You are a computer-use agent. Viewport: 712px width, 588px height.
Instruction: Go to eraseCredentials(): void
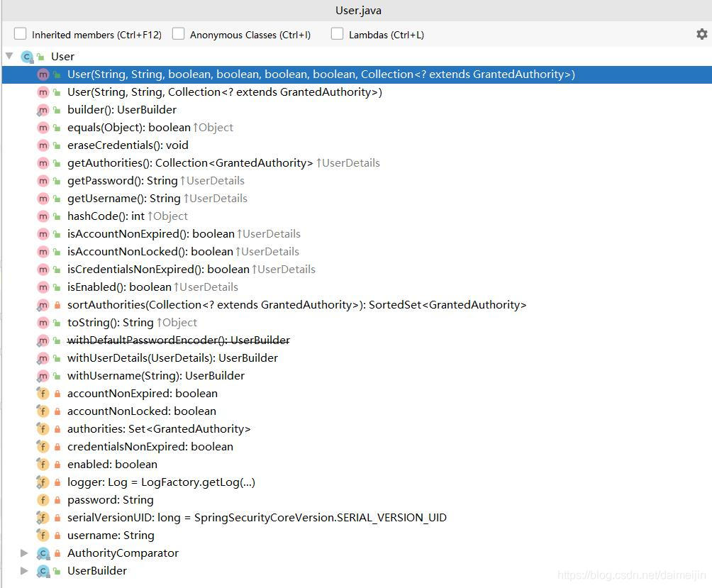click(x=128, y=145)
